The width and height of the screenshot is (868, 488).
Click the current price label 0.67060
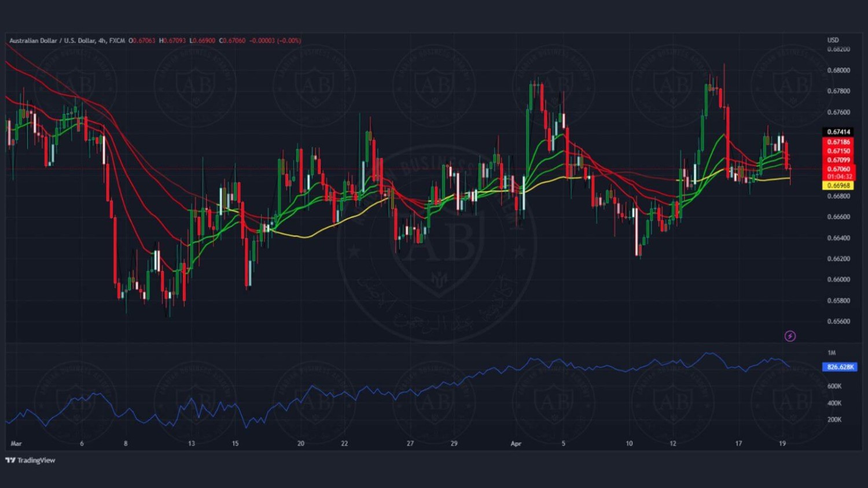point(838,169)
